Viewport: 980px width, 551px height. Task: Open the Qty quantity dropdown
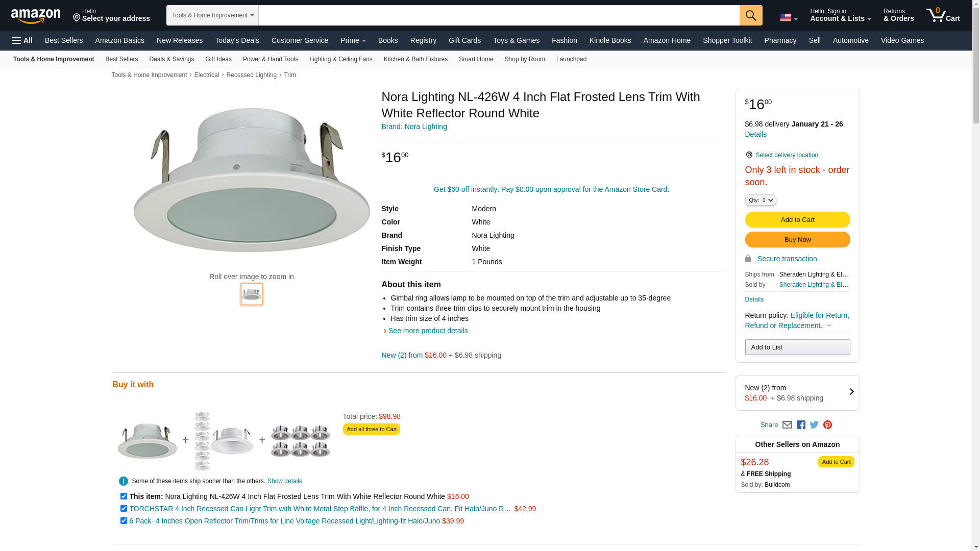[760, 201]
